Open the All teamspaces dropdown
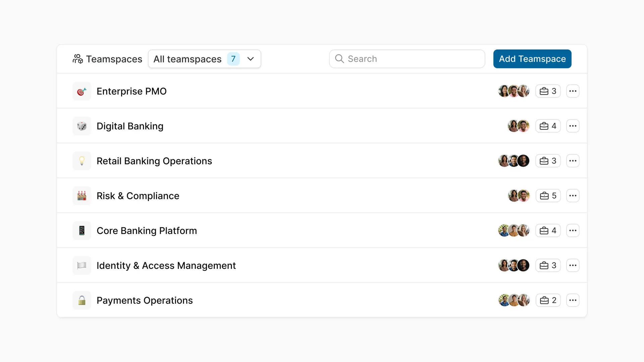The image size is (644, 362). tap(205, 59)
